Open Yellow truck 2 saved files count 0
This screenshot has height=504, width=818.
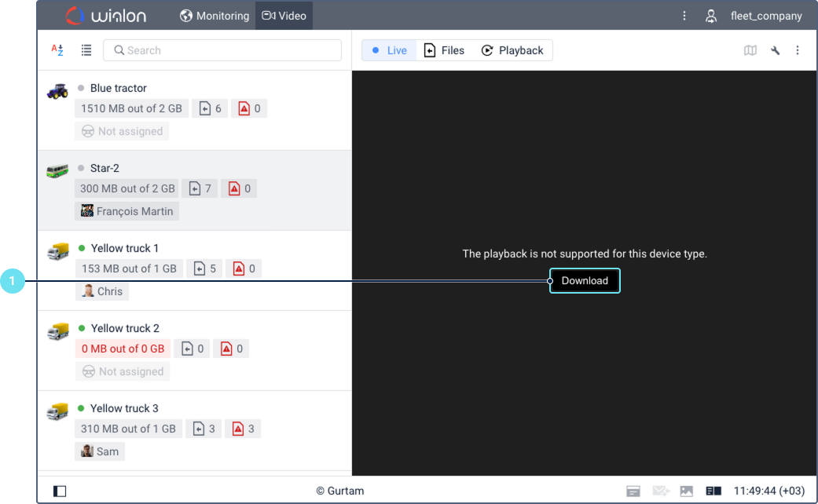[192, 349]
